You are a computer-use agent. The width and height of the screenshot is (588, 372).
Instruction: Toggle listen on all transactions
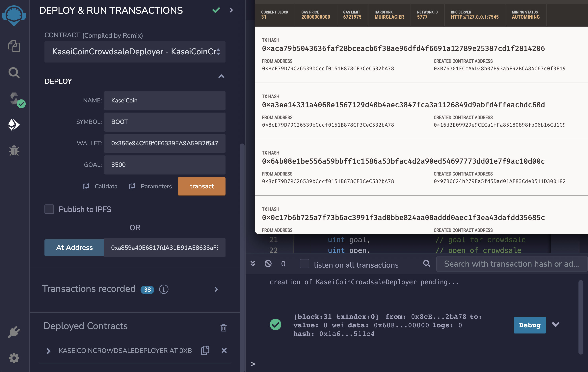click(304, 264)
